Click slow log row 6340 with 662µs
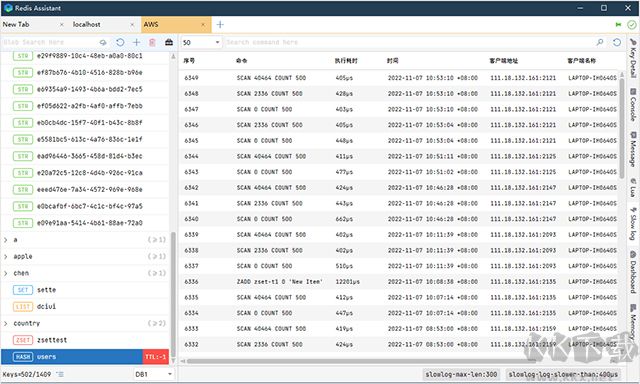The image size is (640, 384). [x=399, y=219]
